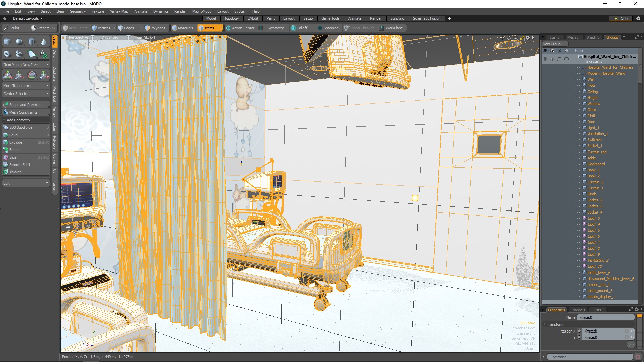Click viewport pan (move arrows) icon

click(502, 37)
